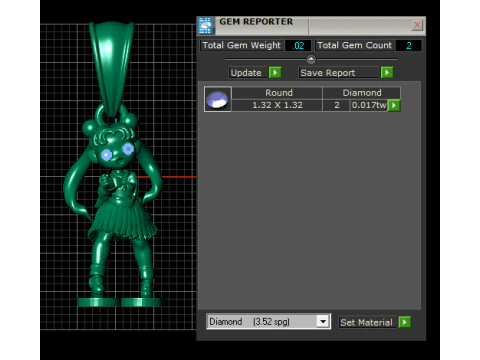480x360 pixels.
Task: Click the green arrow next to Update
Action: tap(275, 72)
